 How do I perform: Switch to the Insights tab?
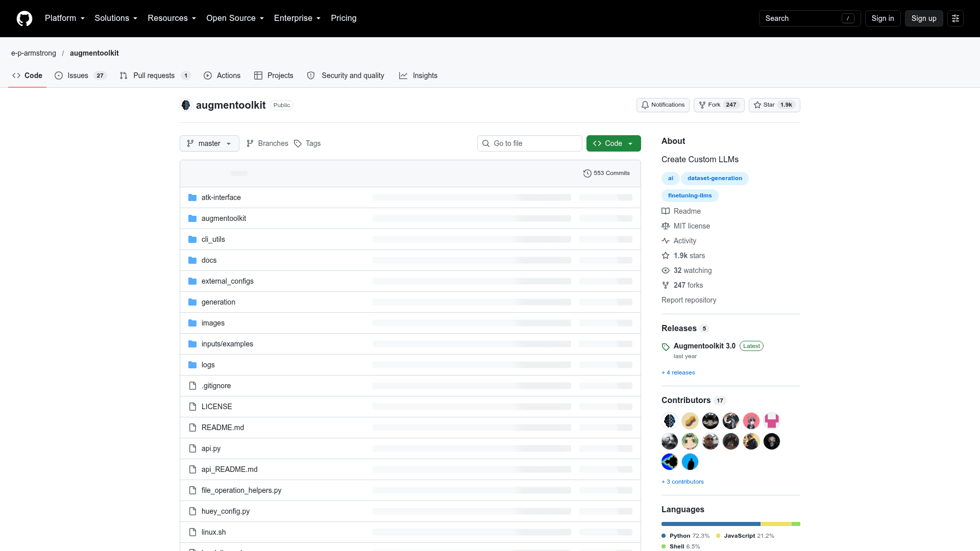point(418,76)
